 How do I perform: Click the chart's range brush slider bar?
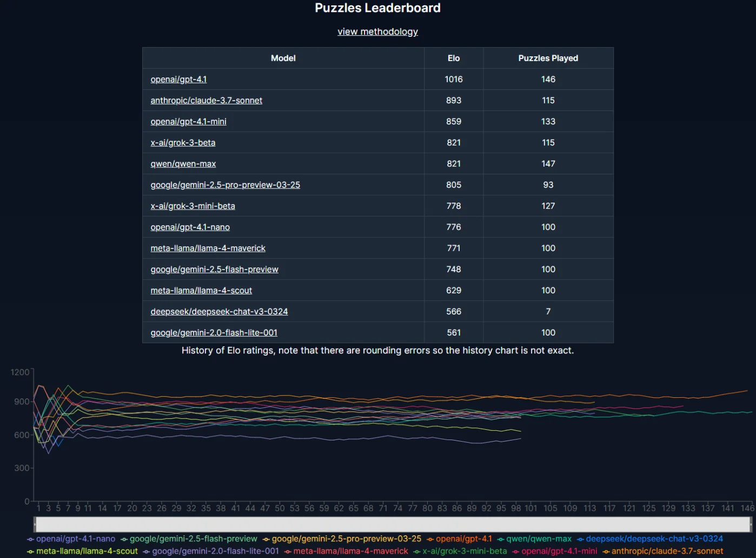[x=393, y=524]
